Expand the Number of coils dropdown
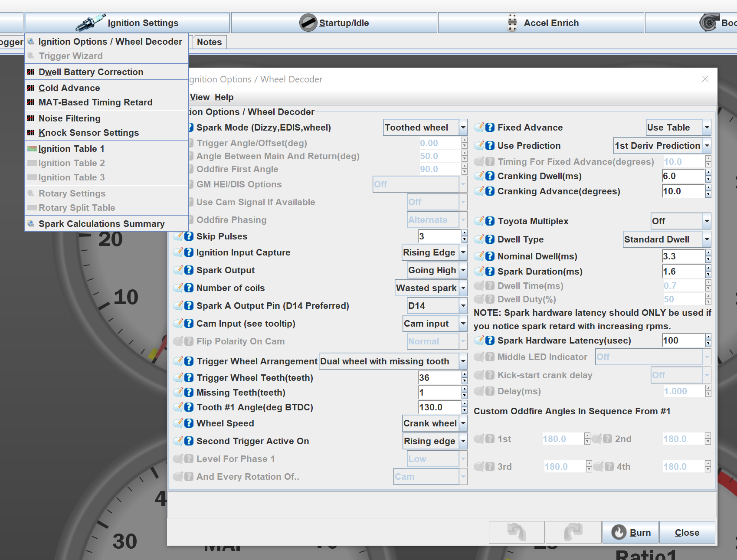 pyautogui.click(x=463, y=288)
